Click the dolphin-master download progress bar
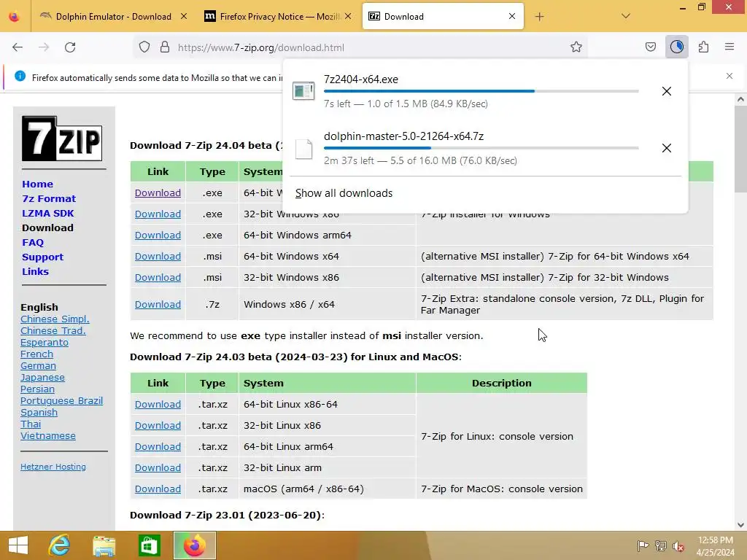Viewport: 747px width, 560px height. point(481,148)
